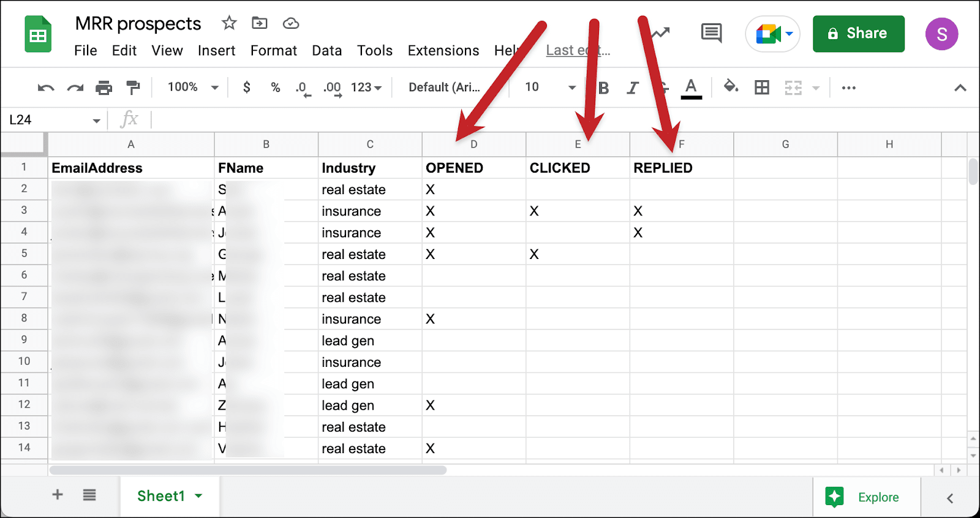This screenshot has height=518, width=980.
Task: Open text color picker
Action: tap(691, 89)
